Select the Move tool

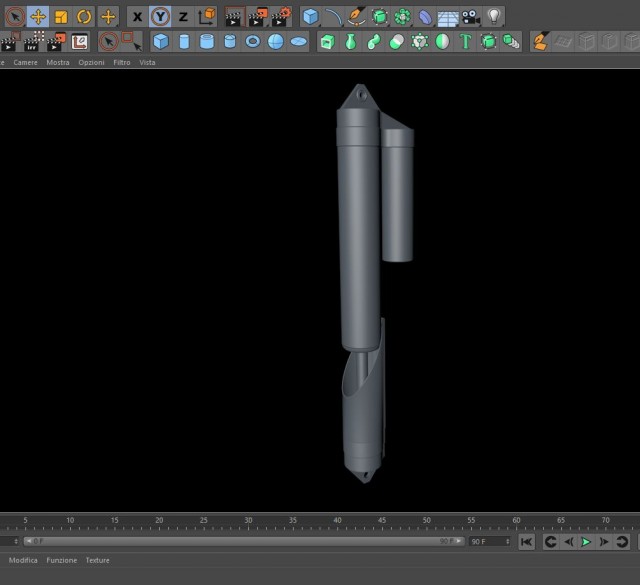pyautogui.click(x=38, y=17)
